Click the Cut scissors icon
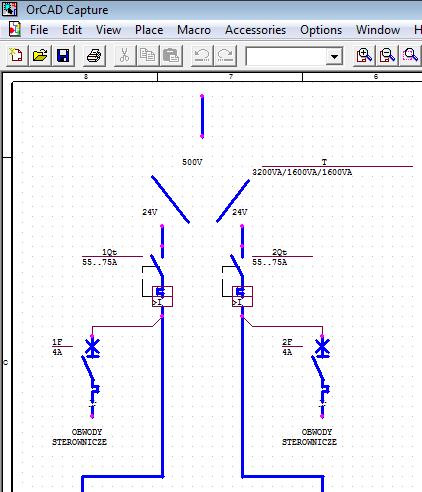This screenshot has width=422, height=492. click(x=125, y=55)
